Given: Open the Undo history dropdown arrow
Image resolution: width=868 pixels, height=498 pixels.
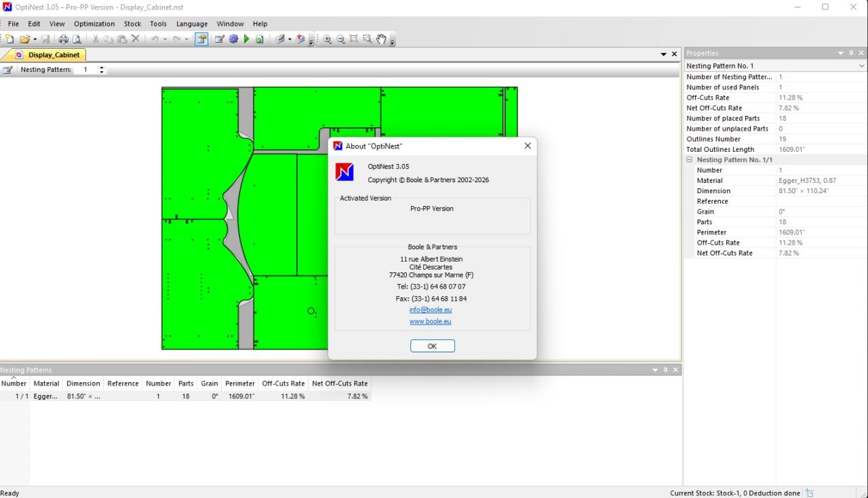Looking at the screenshot, I should [164, 39].
